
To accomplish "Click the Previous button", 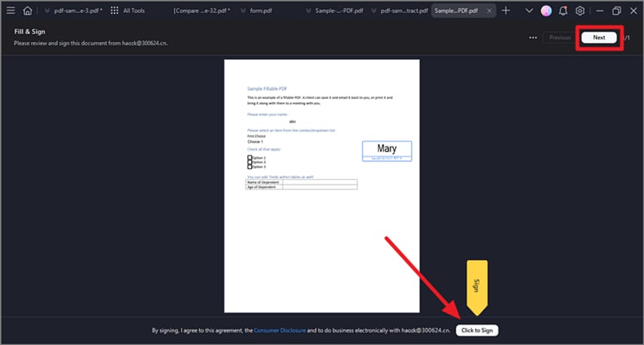I will tap(560, 38).
